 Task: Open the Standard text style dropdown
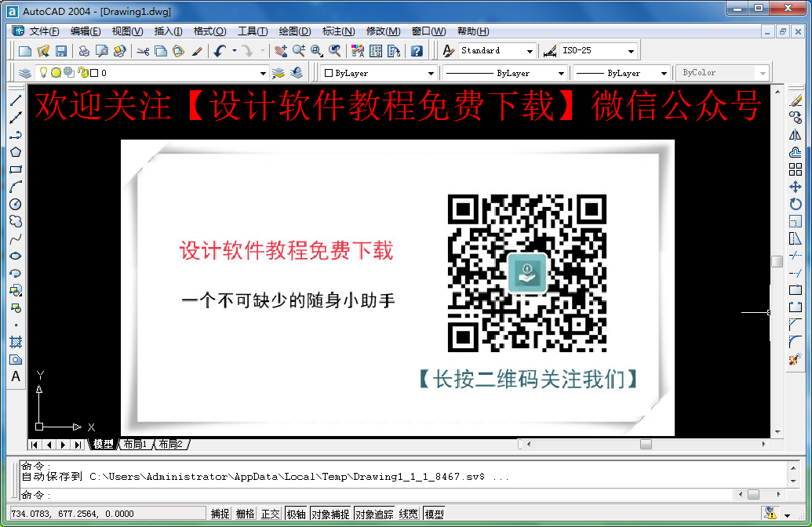point(530,51)
